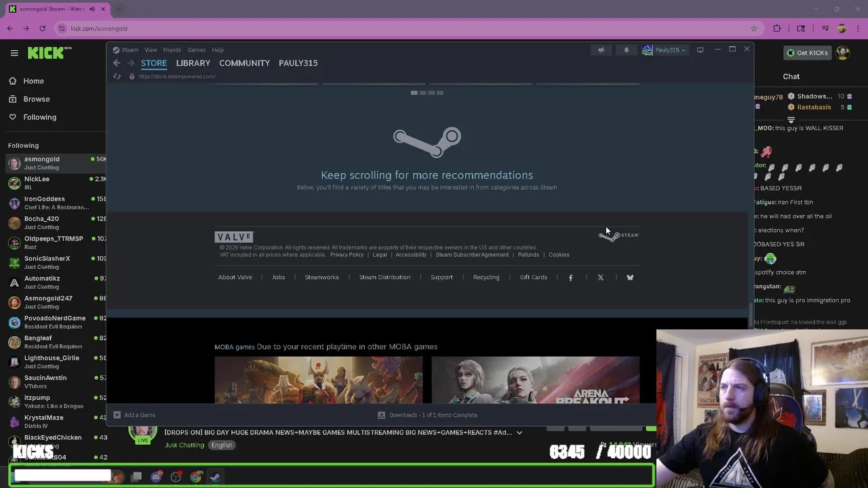Bookmark this page with the star

tap(753, 28)
